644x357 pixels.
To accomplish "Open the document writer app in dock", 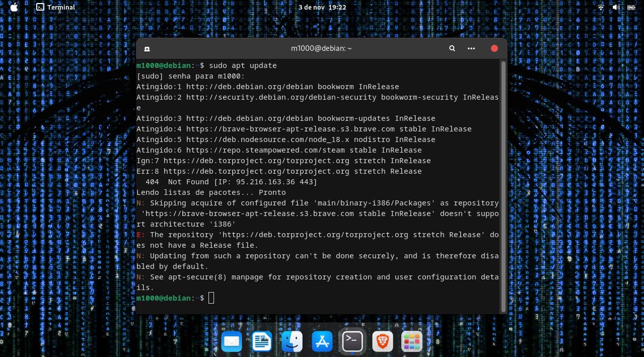I will tap(262, 342).
